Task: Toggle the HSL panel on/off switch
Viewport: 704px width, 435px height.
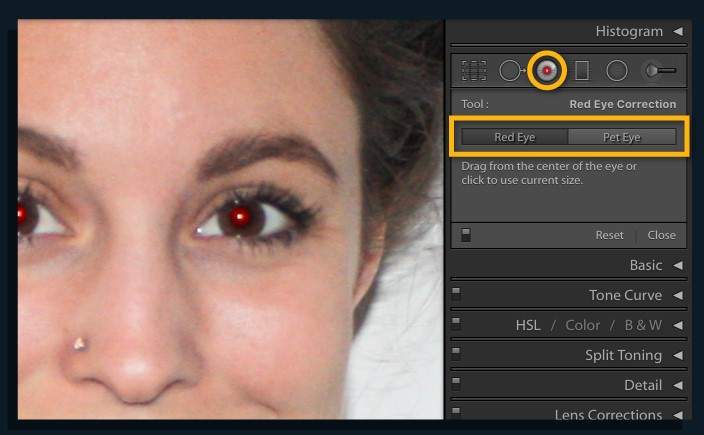Action: (456, 323)
